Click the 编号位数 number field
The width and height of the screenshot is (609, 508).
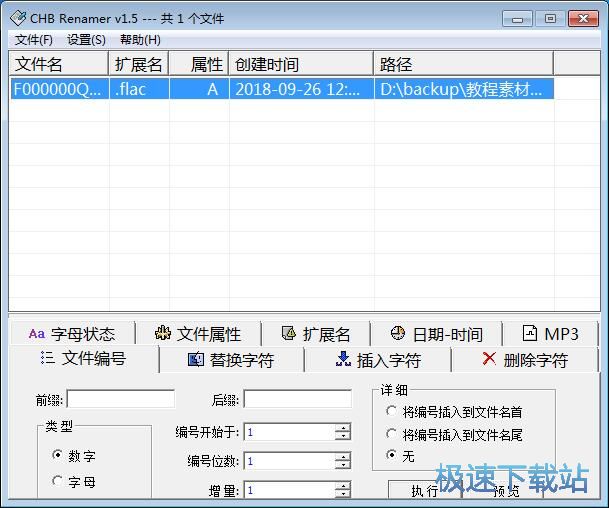click(x=289, y=461)
